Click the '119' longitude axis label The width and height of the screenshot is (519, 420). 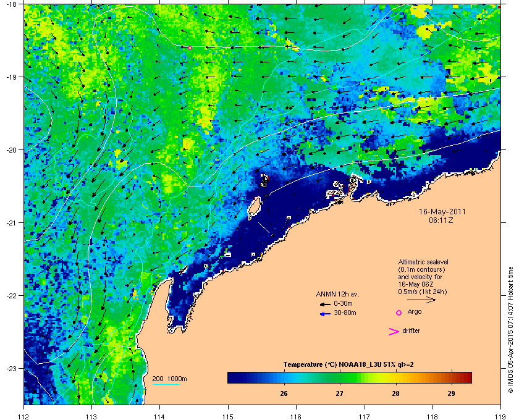[500, 417]
